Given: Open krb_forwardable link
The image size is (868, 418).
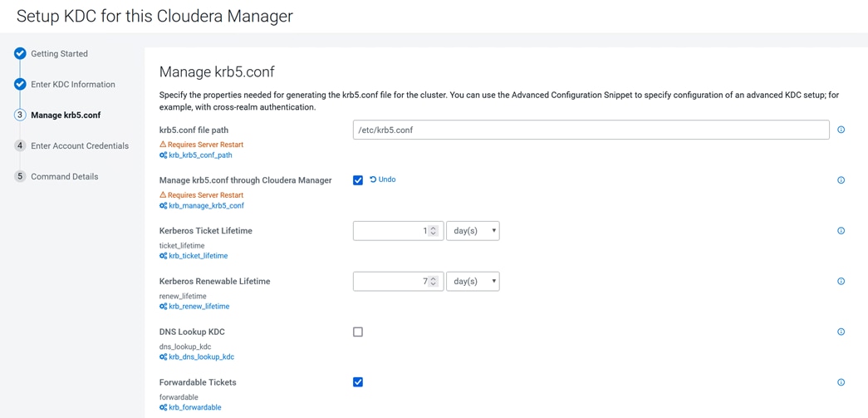Looking at the screenshot, I should pos(195,407).
